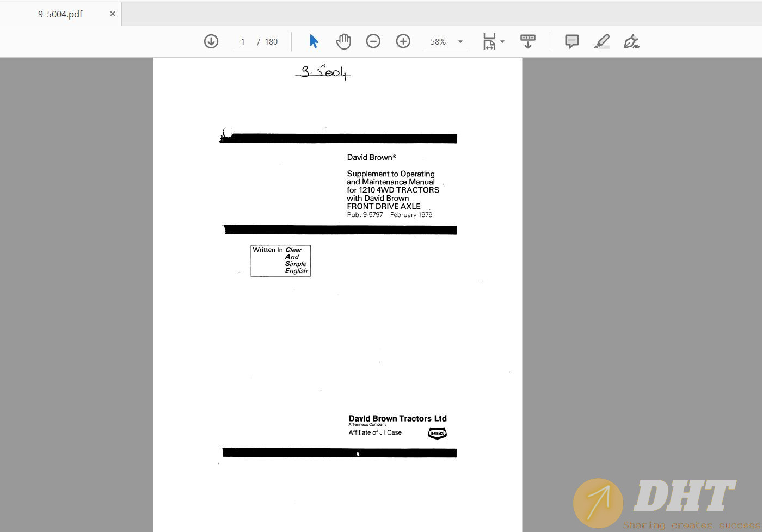Zoom out with minus button

[x=373, y=41]
